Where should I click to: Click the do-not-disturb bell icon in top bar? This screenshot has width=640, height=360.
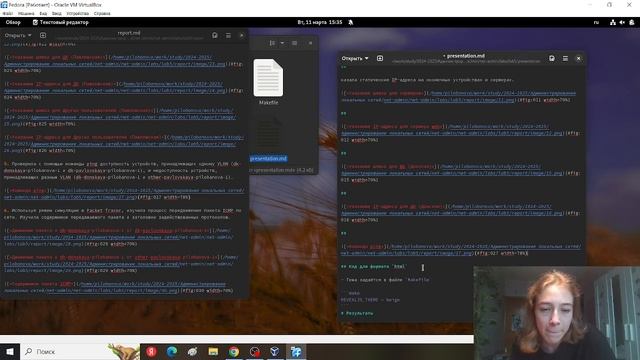tap(351, 22)
